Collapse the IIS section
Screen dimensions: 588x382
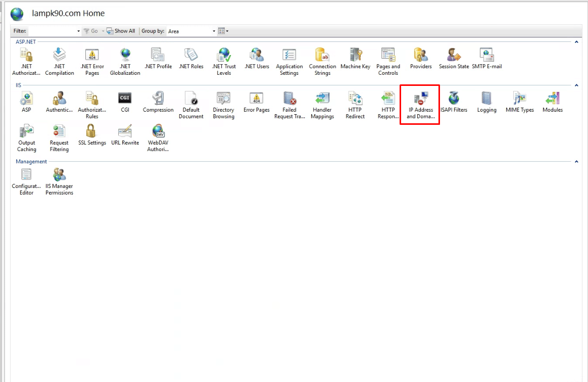(x=576, y=84)
